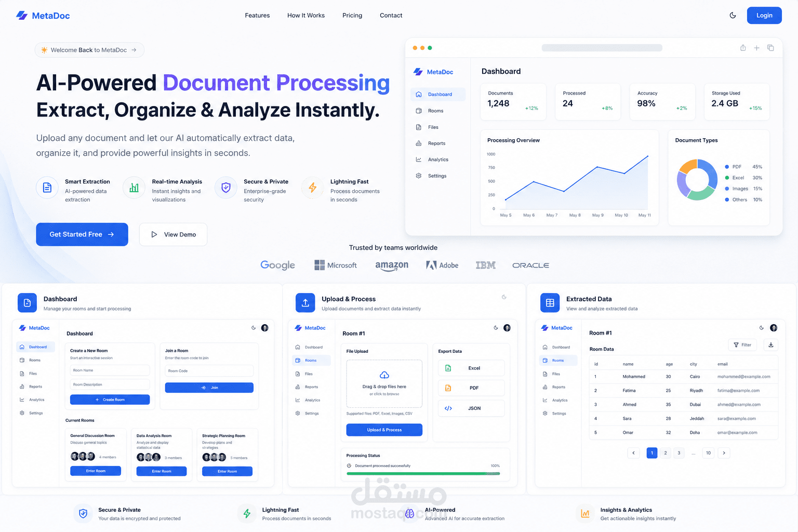Click the Smart Extraction document icon

pyautogui.click(x=47, y=188)
